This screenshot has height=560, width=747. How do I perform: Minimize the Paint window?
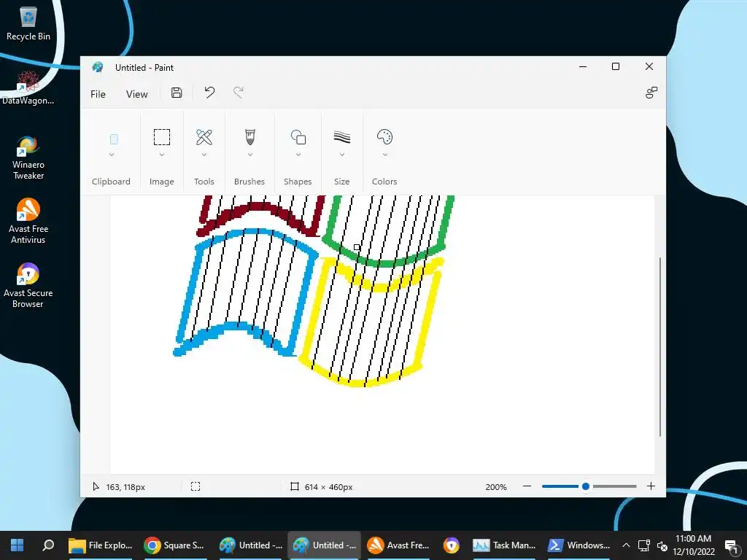pos(583,66)
